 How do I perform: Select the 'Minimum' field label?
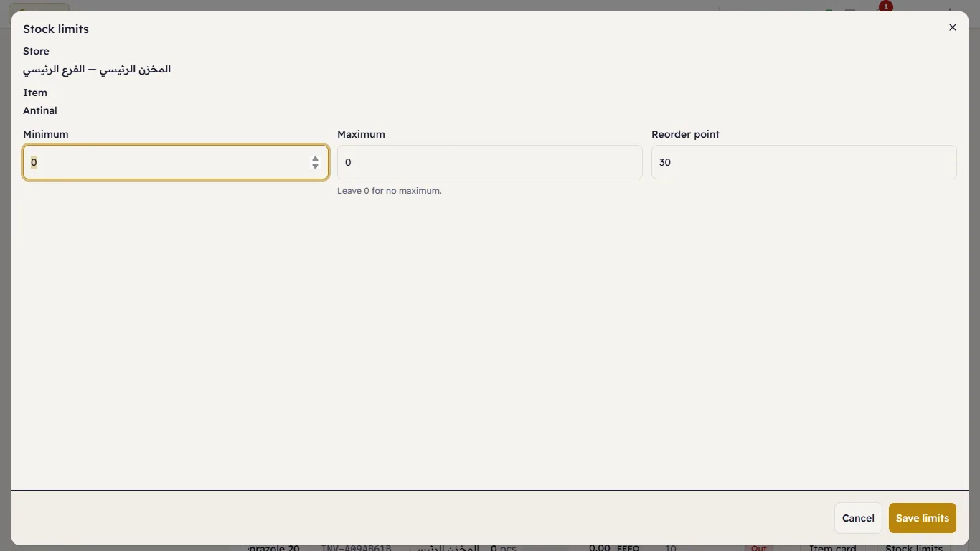[46, 134]
